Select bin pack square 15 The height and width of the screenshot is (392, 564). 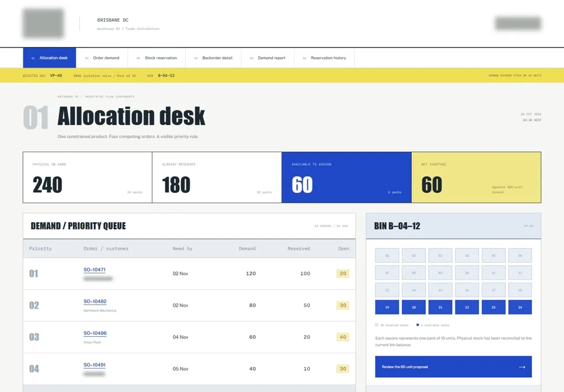pyautogui.click(x=440, y=290)
